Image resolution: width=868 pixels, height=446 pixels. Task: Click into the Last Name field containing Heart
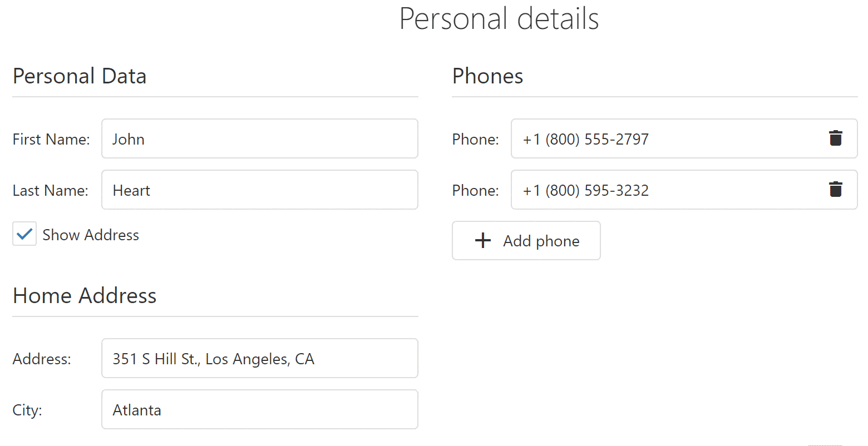point(259,190)
